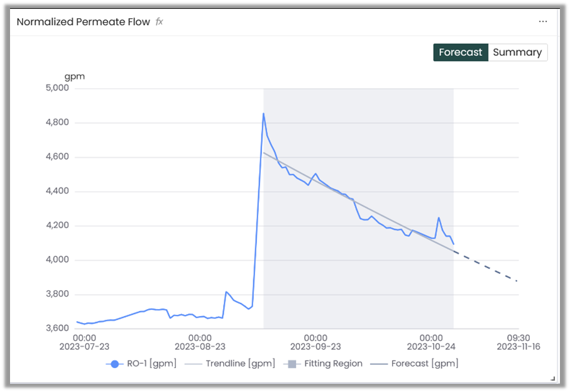Click the fx formula icon beside the title

(160, 21)
